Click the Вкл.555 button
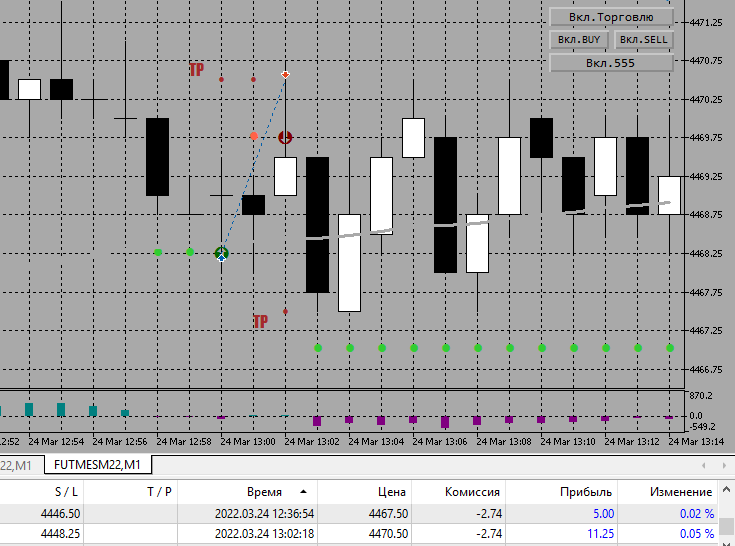The width and height of the screenshot is (735, 546). click(611, 63)
